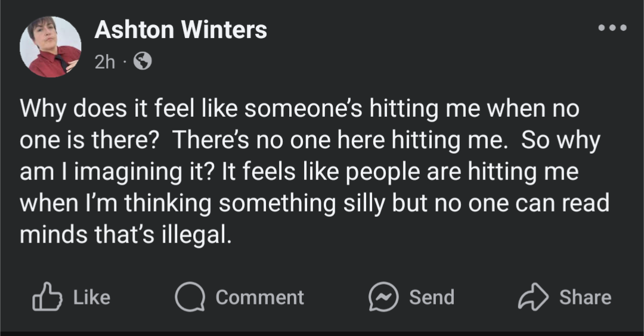Open the three-dot post options menu

click(x=612, y=28)
